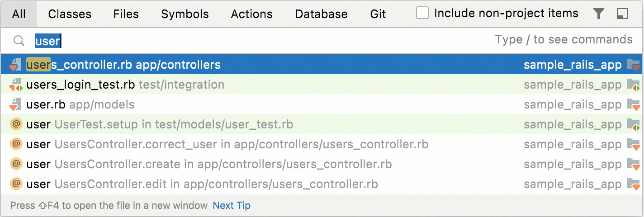Click the users_controller.rb file icon

click(x=16, y=65)
